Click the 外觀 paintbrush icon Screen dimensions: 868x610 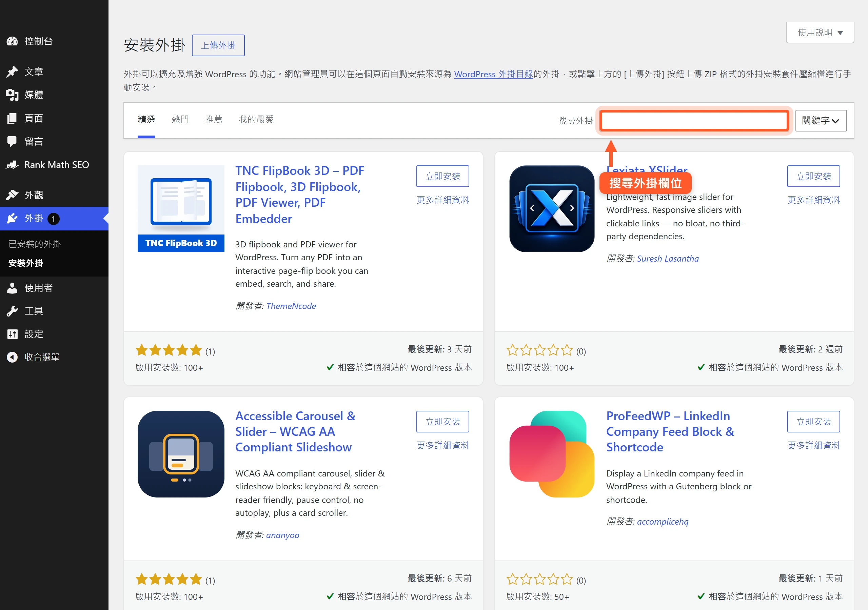[12, 195]
